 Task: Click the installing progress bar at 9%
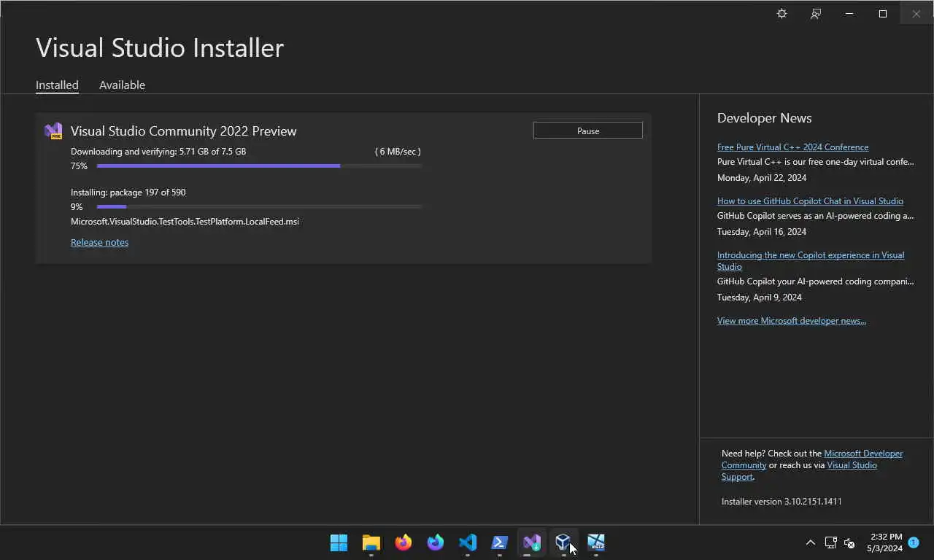pos(259,207)
